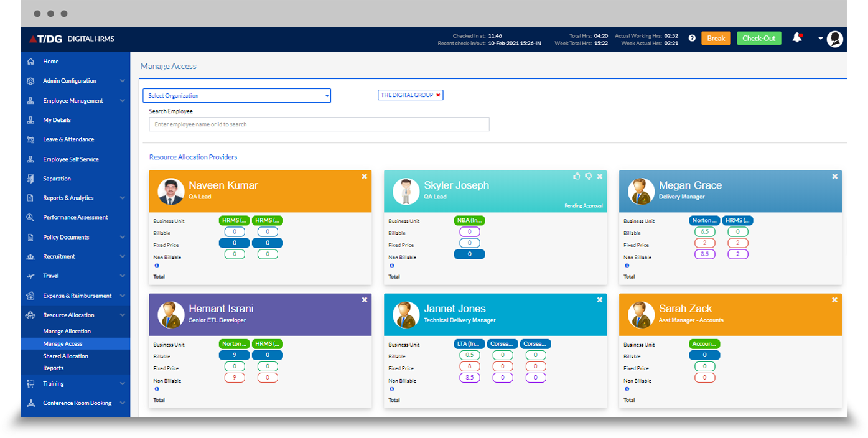Select Manage Access submenu item

tap(75, 343)
